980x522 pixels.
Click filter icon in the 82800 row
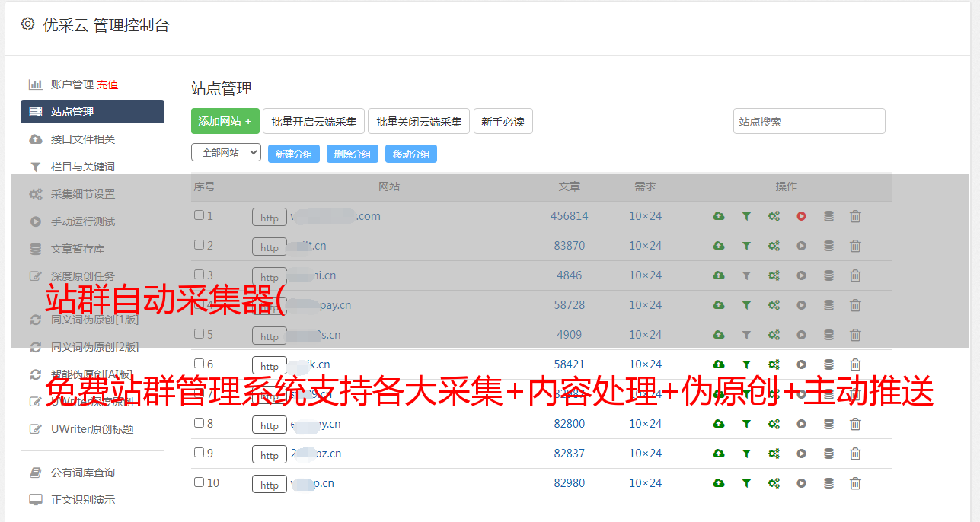746,424
